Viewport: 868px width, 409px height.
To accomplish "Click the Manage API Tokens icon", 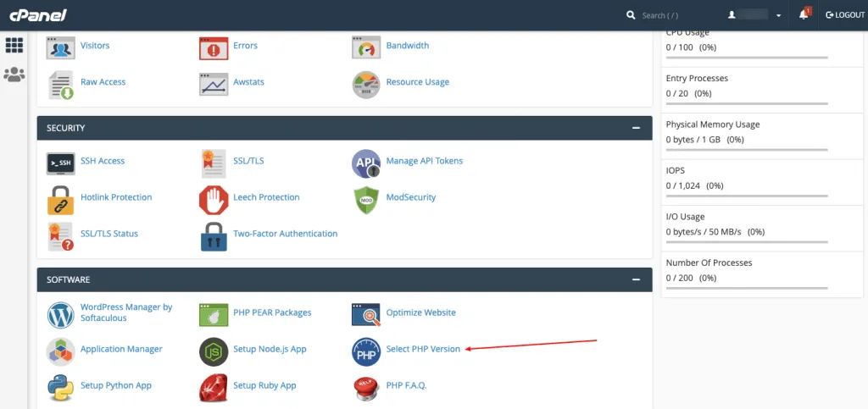I will pyautogui.click(x=366, y=163).
